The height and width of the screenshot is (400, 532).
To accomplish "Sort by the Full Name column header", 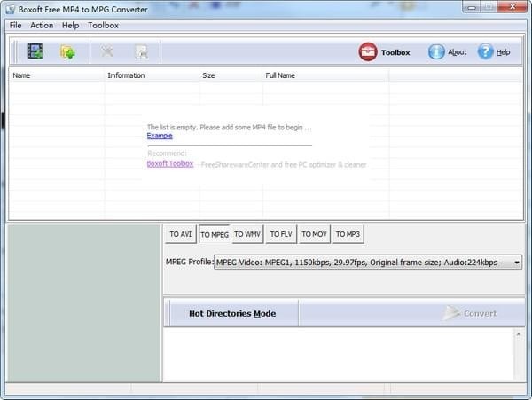I will (x=326, y=75).
